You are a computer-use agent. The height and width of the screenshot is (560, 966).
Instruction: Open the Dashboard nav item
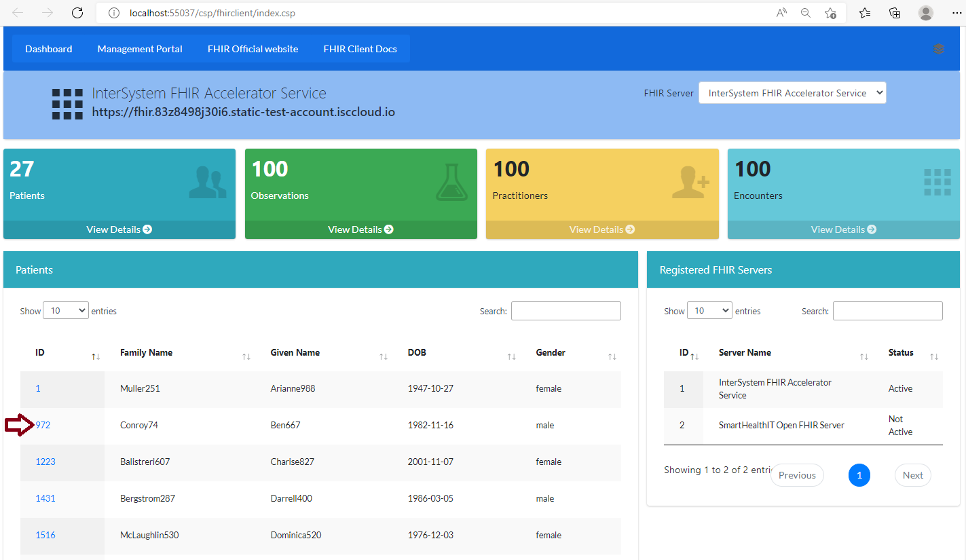[49, 49]
